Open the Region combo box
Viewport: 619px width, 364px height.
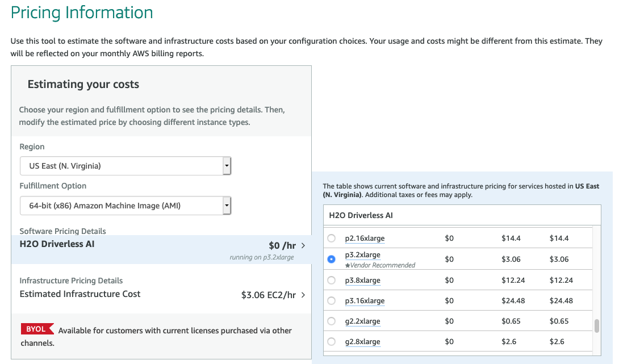125,165
